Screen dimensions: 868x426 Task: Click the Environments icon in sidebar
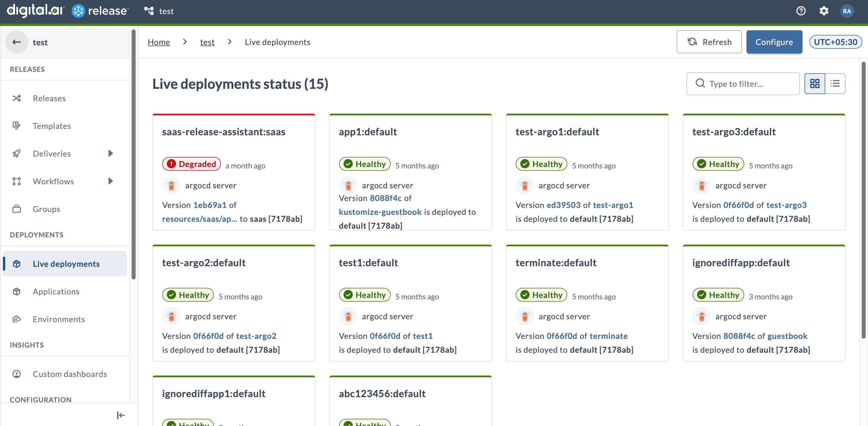[x=16, y=319]
